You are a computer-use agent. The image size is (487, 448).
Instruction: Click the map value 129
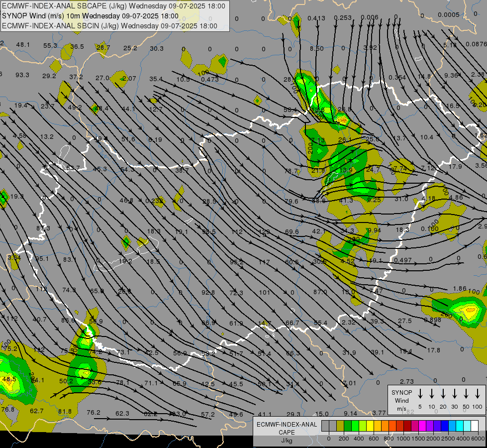coord(264,231)
